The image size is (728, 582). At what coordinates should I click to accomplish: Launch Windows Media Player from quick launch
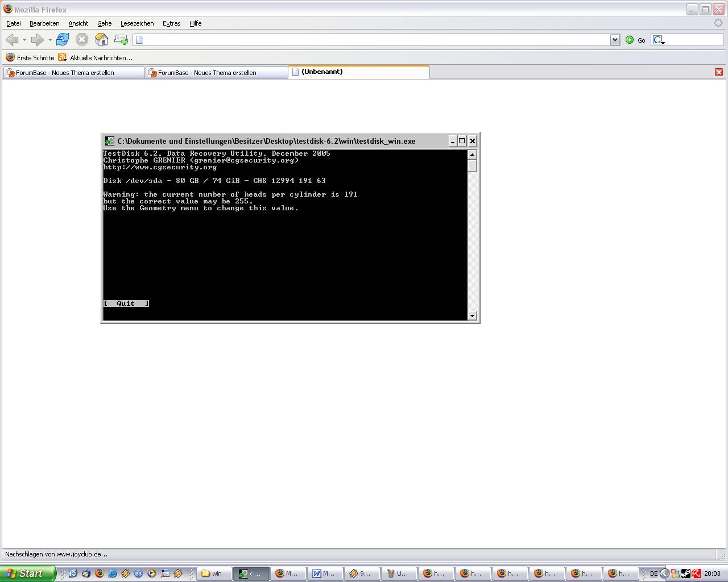click(151, 573)
